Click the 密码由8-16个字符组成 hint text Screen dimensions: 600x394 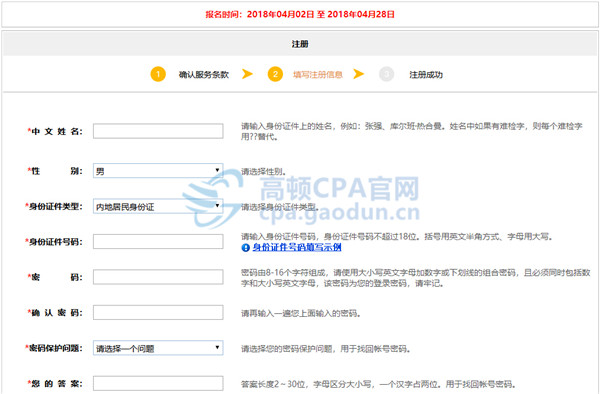tap(416, 278)
